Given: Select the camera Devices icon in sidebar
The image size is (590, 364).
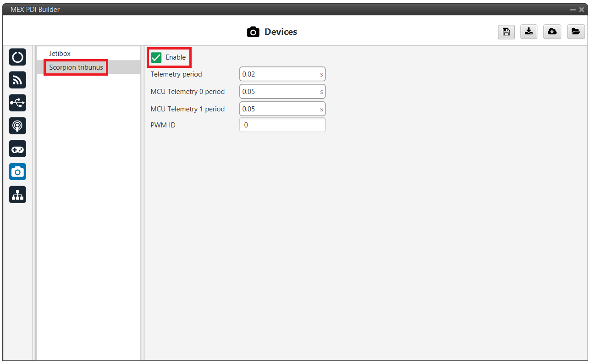Looking at the screenshot, I should coord(17,171).
